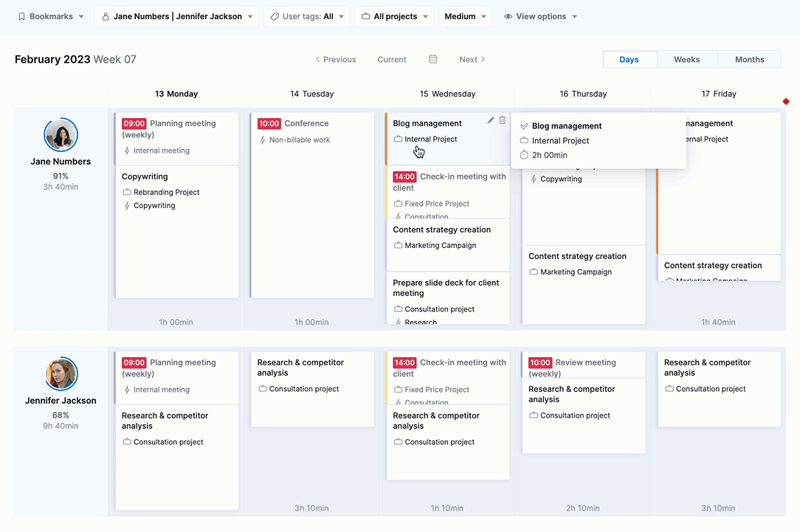This screenshot has width=800, height=532.
Task: Click the 14 Tuesday column header
Action: (312, 94)
